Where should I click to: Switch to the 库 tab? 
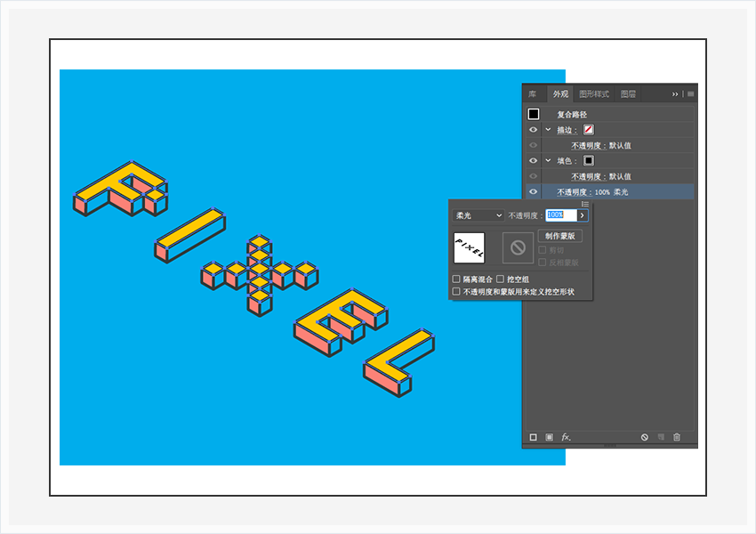(x=532, y=94)
